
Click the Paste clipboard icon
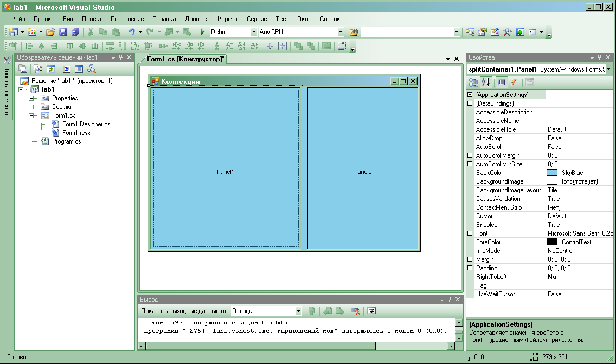pyautogui.click(x=116, y=32)
